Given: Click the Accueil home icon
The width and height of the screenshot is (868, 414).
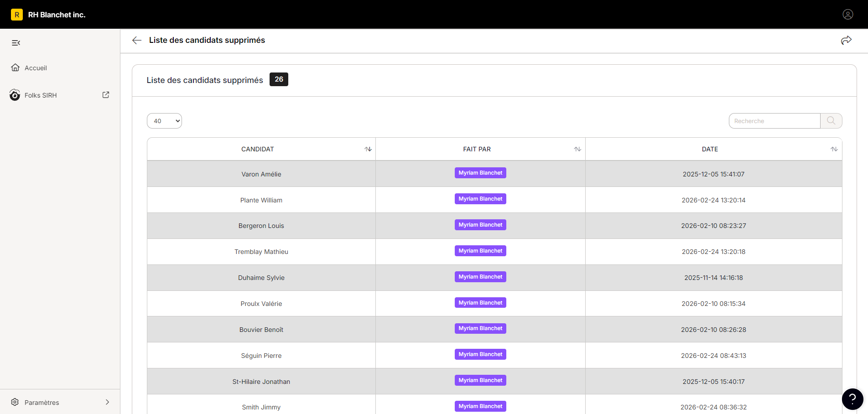Looking at the screenshot, I should (16, 67).
